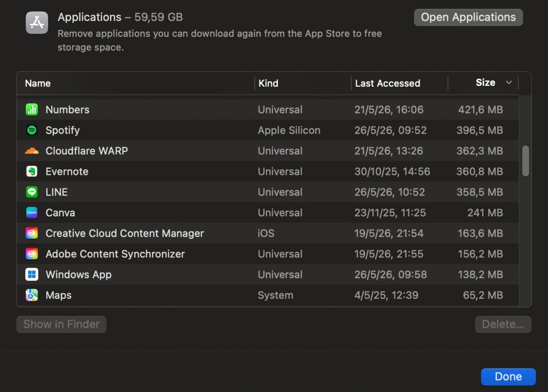Select the Canva name text
This screenshot has width=548, height=392.
(60, 213)
